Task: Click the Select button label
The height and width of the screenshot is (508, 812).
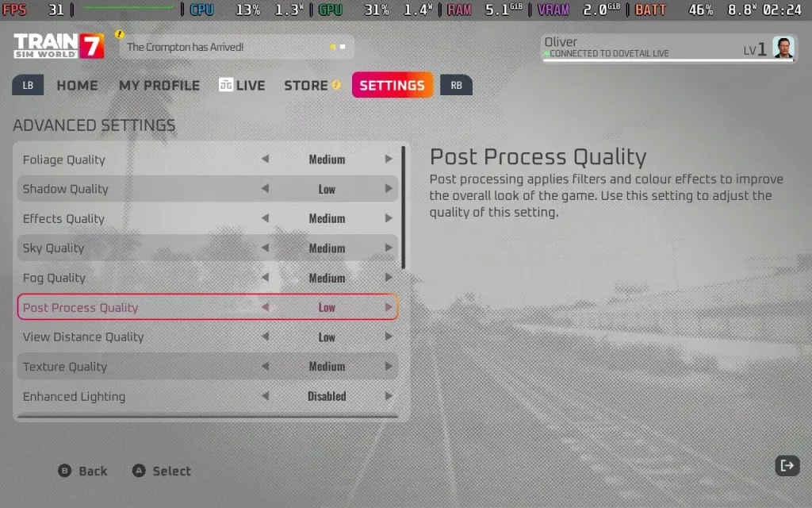Action: coord(171,471)
